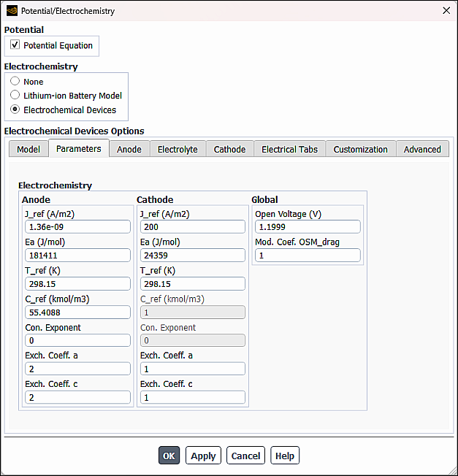Select the None electrochemistry option
The width and height of the screenshot is (458, 476).
pyautogui.click(x=15, y=81)
